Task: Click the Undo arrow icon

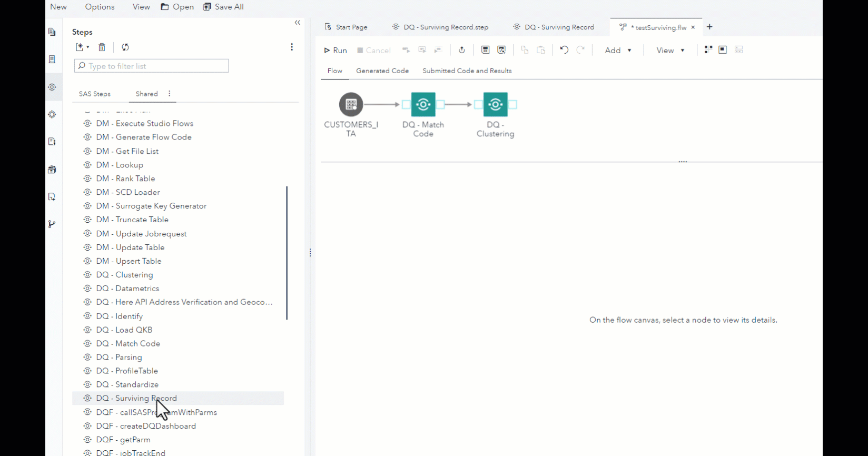Action: click(x=564, y=50)
